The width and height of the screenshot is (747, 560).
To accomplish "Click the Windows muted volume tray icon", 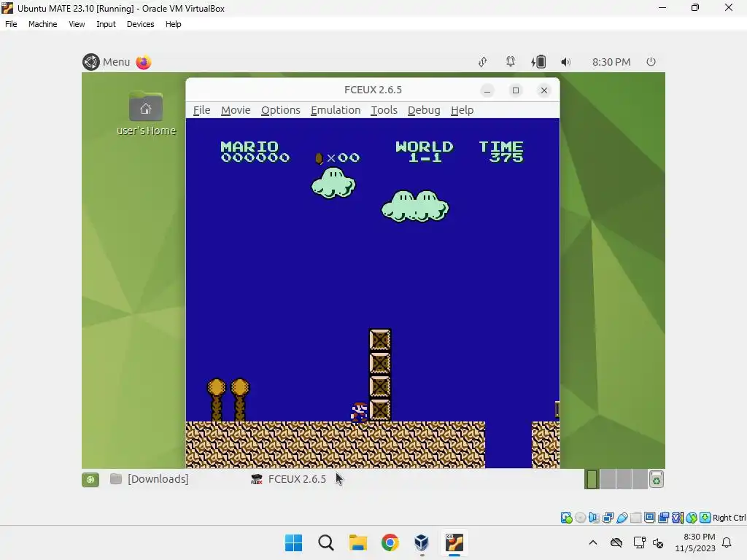I will tap(658, 542).
